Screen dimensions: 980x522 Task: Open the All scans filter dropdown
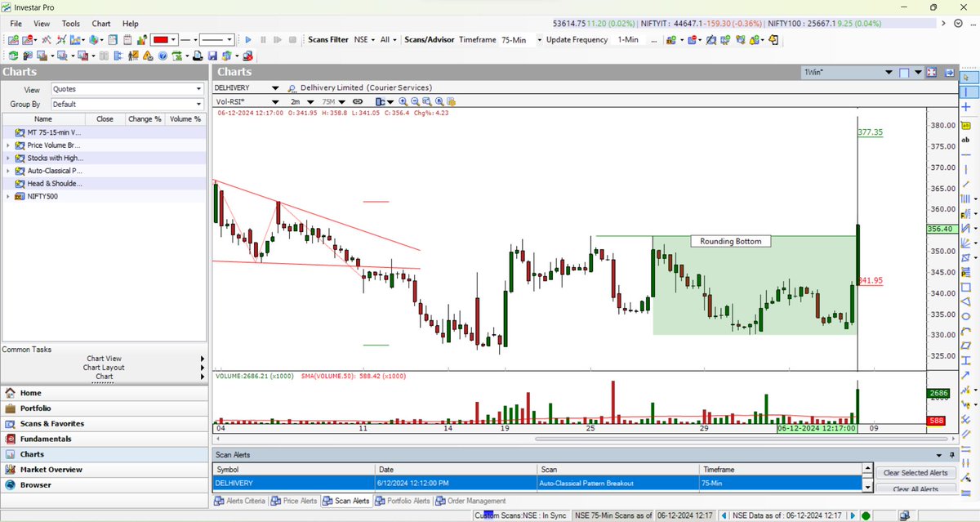tap(390, 39)
